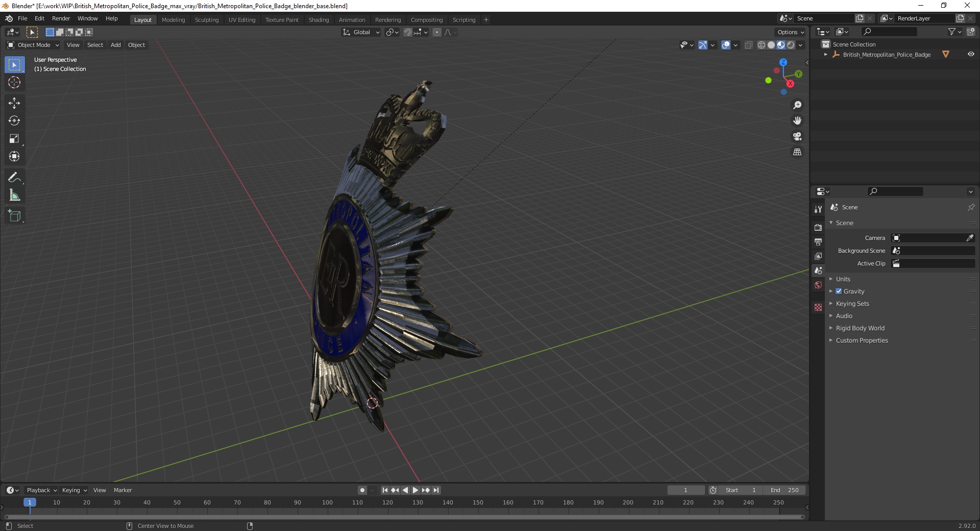
Task: Open Tool properties tab
Action: (818, 209)
